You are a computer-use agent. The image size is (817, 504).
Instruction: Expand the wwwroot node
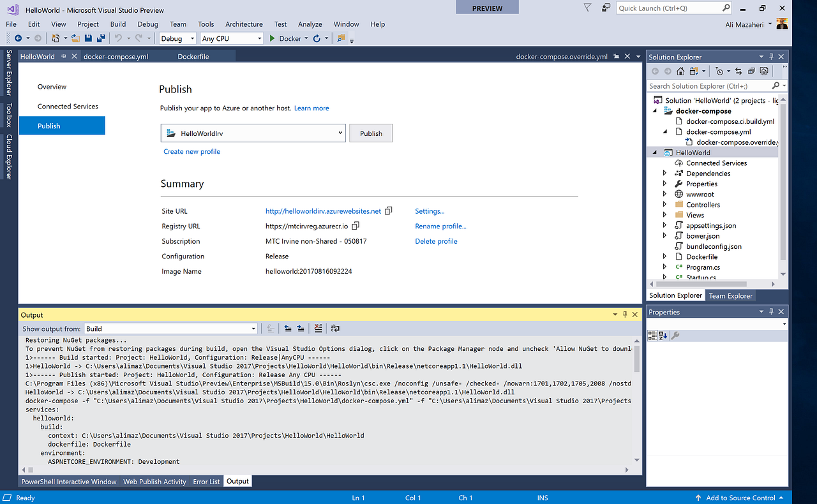pos(664,194)
